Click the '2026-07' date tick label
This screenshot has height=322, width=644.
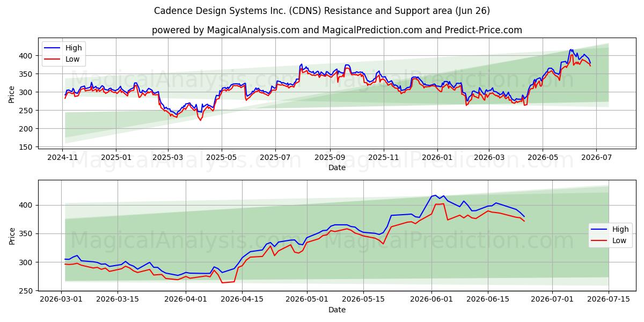pyautogui.click(x=596, y=158)
